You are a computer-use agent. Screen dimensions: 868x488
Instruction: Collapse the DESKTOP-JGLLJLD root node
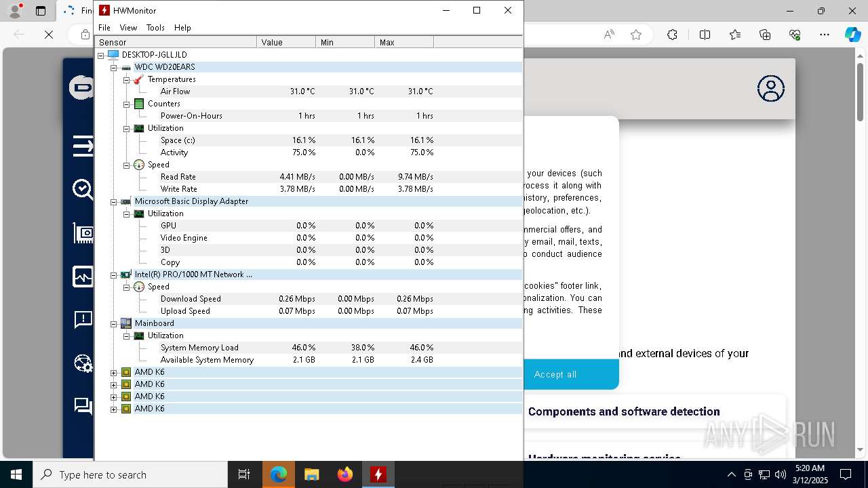click(101, 55)
